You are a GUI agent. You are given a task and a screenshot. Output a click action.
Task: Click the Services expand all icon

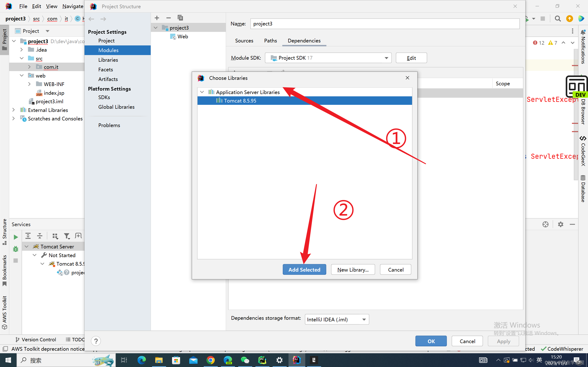tap(28, 236)
